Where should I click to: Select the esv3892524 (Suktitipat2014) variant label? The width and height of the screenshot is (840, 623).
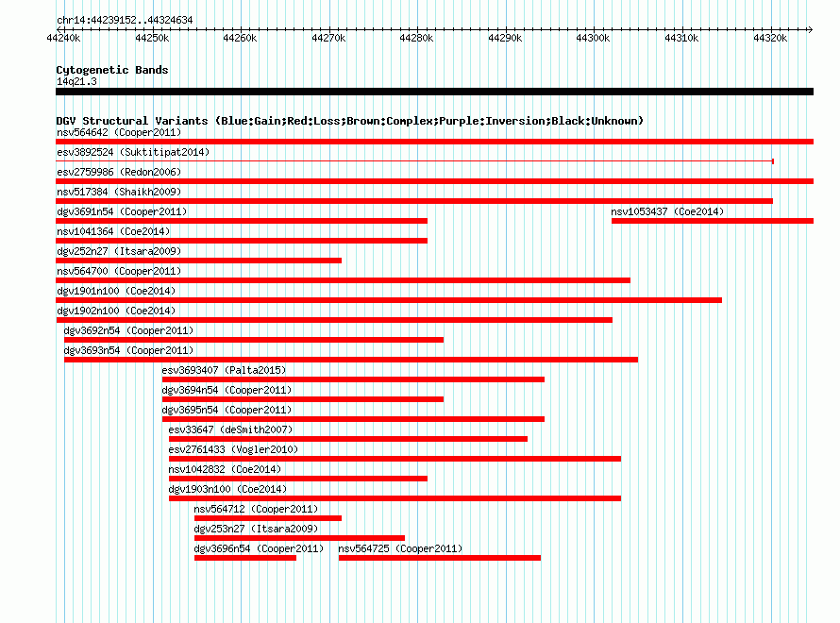tap(133, 152)
